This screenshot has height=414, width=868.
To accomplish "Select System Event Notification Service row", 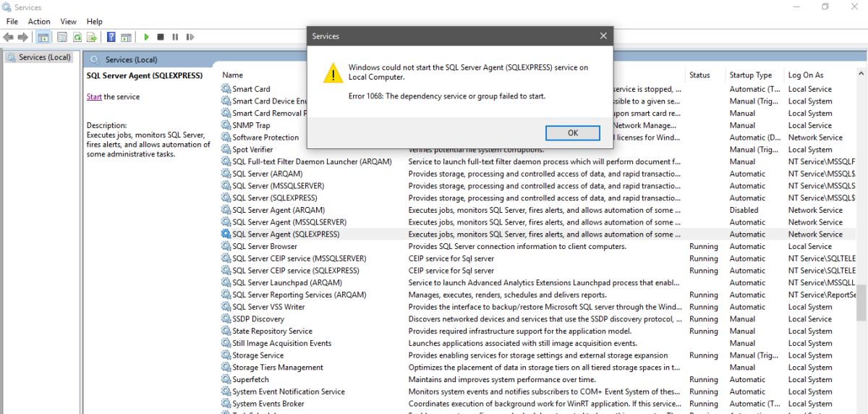I will (537, 392).
